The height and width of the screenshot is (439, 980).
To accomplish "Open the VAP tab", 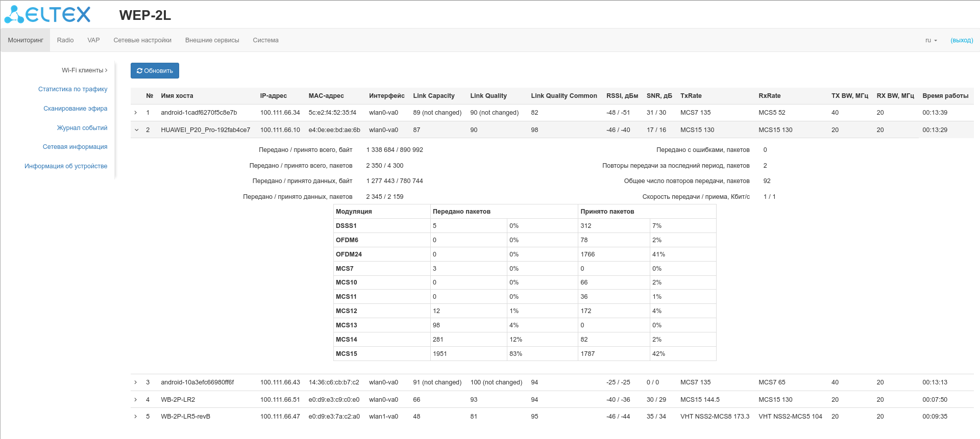I will pos(93,40).
